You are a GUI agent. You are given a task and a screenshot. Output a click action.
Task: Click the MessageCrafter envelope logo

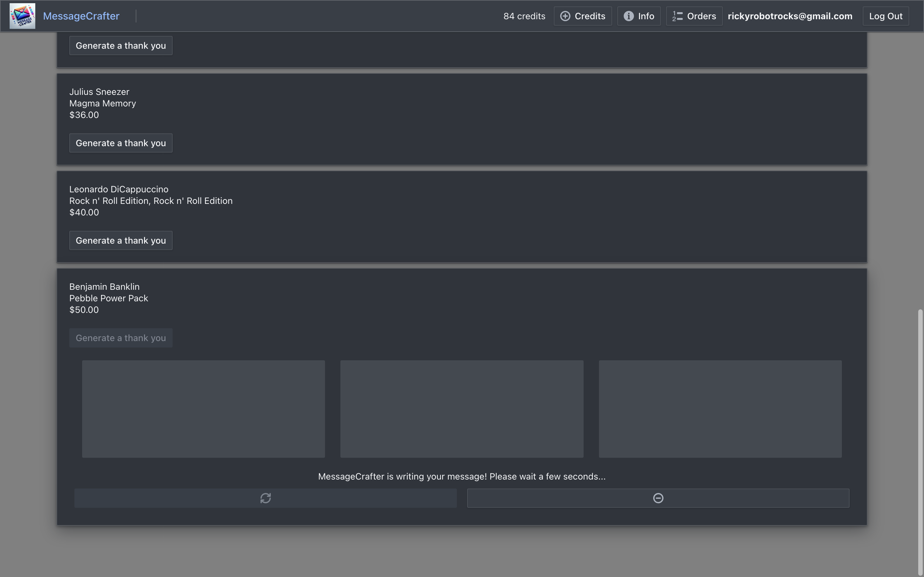click(22, 16)
